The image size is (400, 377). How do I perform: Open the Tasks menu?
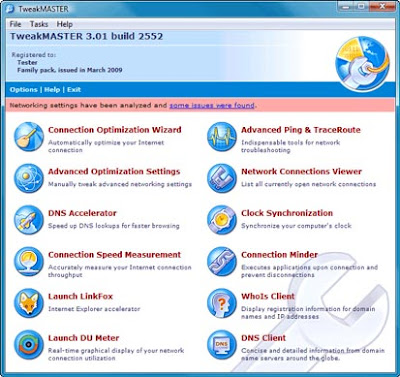click(x=39, y=24)
